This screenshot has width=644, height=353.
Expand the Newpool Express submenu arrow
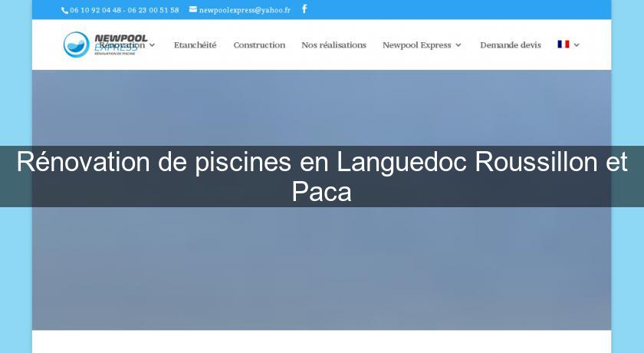coord(458,45)
